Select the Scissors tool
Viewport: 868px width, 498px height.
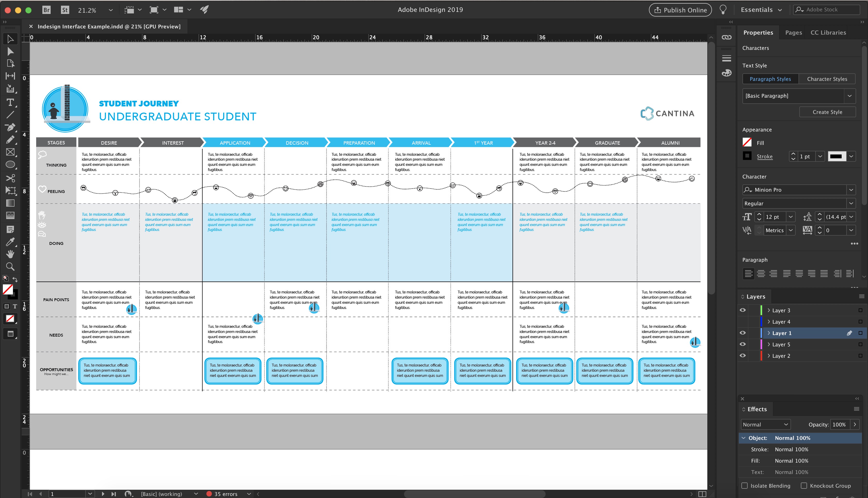click(10, 178)
